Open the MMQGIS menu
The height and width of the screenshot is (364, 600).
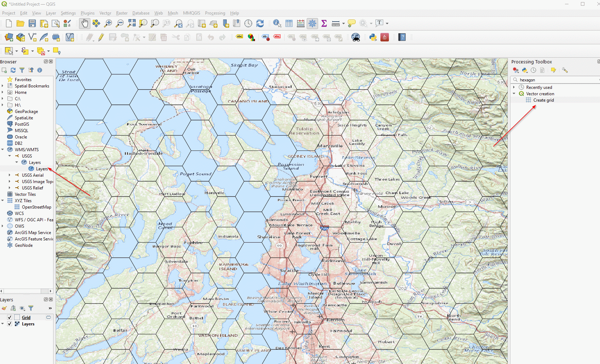pyautogui.click(x=192, y=13)
